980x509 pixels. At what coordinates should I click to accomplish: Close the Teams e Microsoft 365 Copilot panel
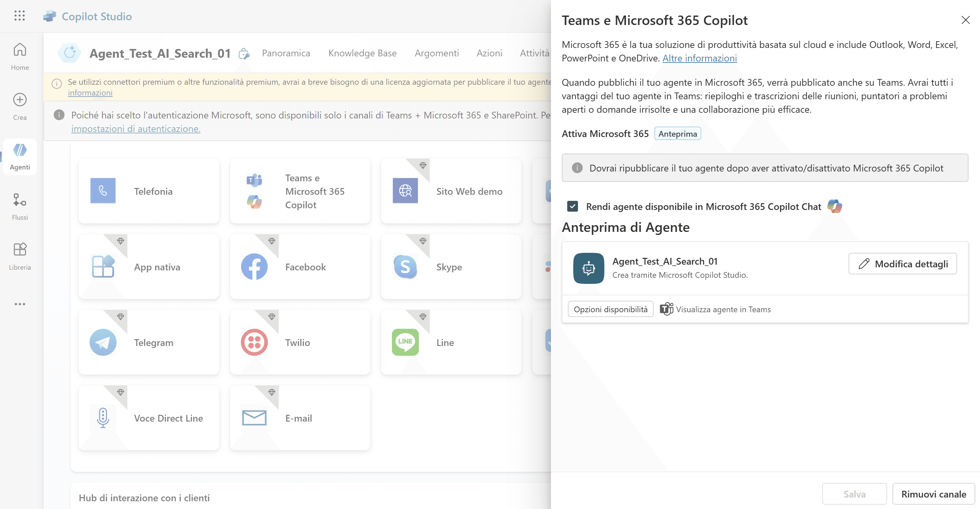pyautogui.click(x=965, y=20)
